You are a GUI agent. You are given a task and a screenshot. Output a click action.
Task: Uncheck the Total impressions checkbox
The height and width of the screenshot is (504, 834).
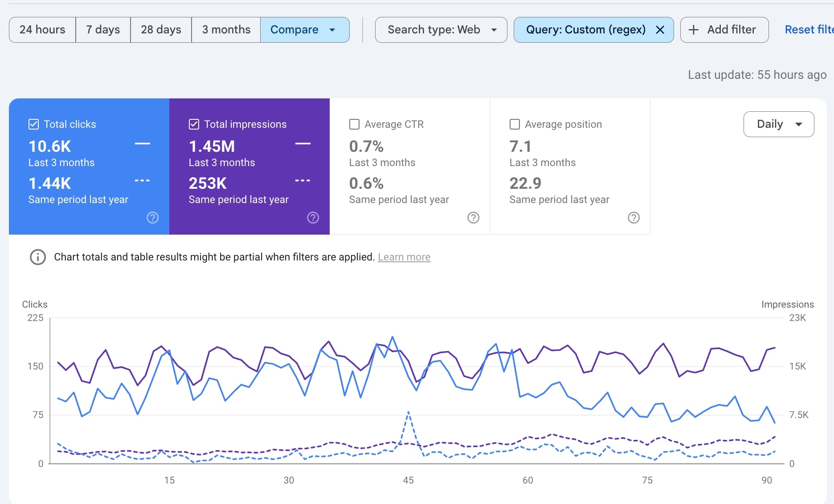coord(194,124)
